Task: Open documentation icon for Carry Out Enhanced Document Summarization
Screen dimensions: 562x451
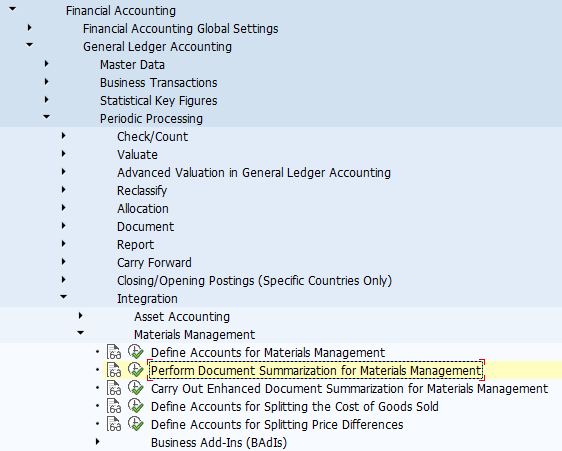Action: pos(114,388)
